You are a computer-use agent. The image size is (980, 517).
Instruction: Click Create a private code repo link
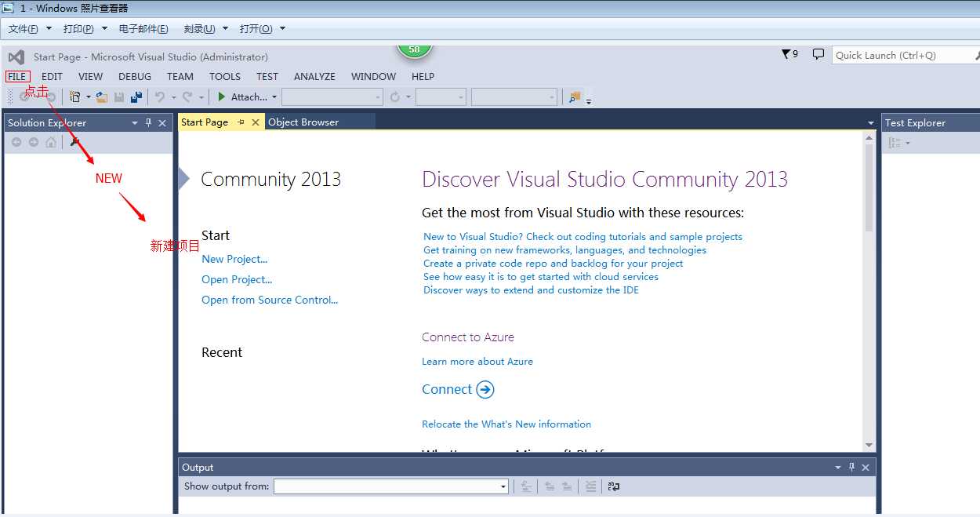pyautogui.click(x=553, y=264)
